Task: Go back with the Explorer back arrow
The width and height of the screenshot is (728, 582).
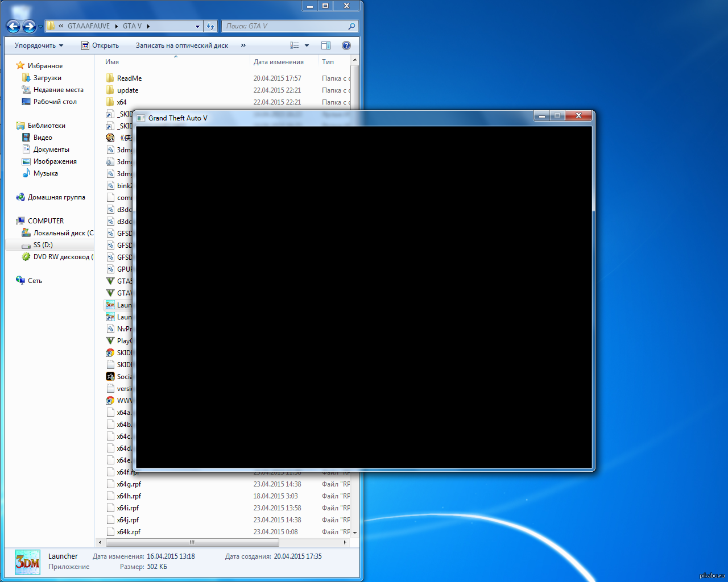Action: tap(13, 26)
